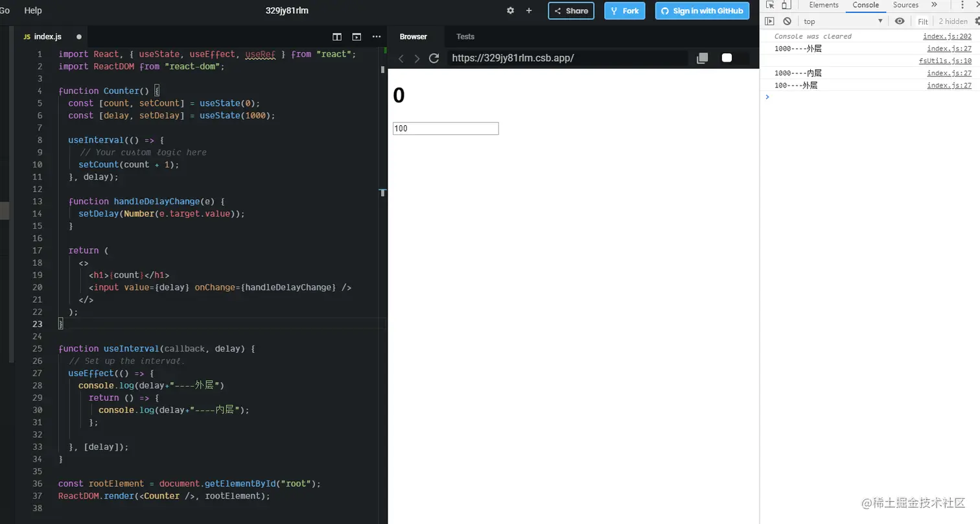Click the handleDelayChange function name on line 13
Image resolution: width=980 pixels, height=524 pixels.
click(156, 202)
